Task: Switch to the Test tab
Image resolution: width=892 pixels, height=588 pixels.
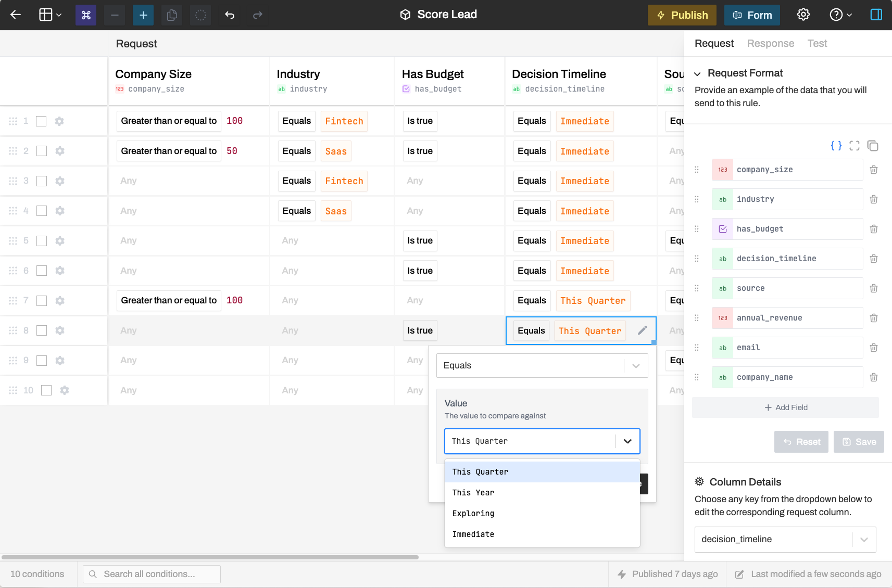Action: [817, 43]
